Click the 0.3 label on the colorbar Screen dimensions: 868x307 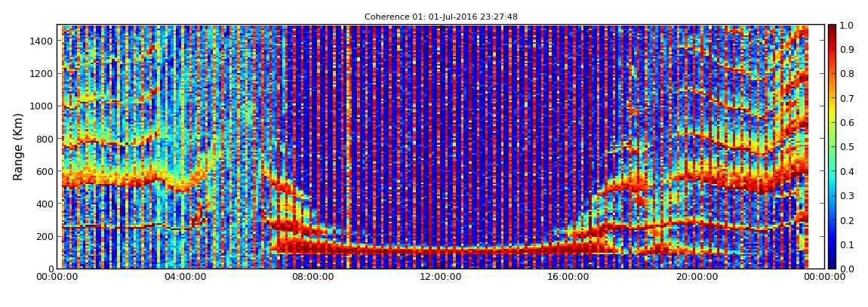(x=846, y=196)
